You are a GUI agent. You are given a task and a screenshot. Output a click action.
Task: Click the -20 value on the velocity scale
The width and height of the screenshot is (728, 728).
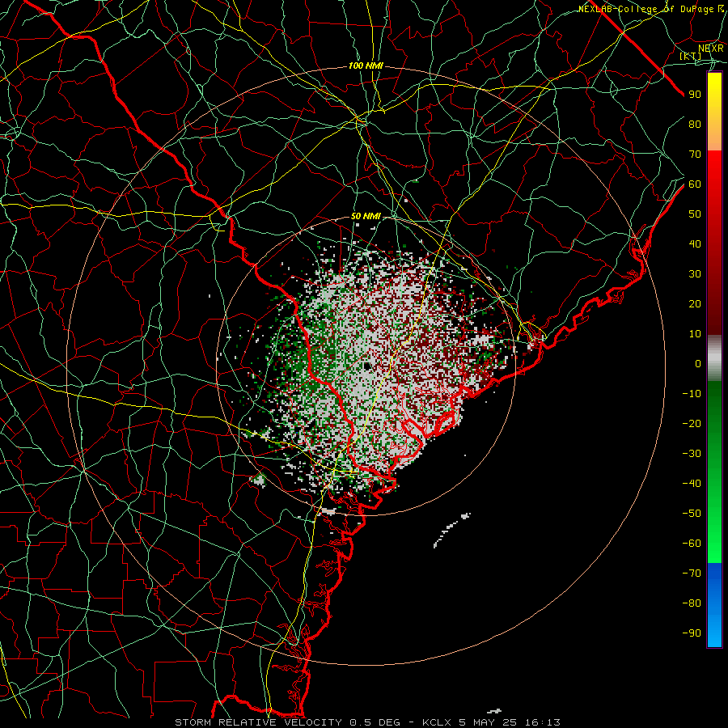692,423
